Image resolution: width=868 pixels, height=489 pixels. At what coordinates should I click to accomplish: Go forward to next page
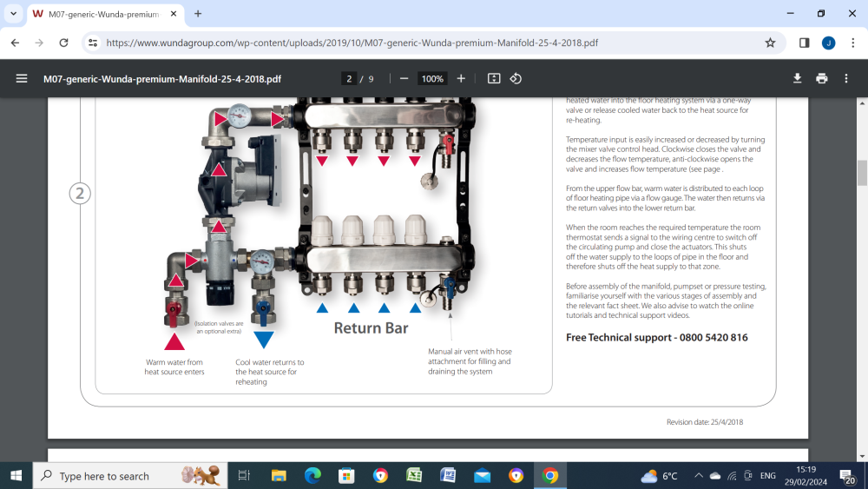click(x=39, y=43)
